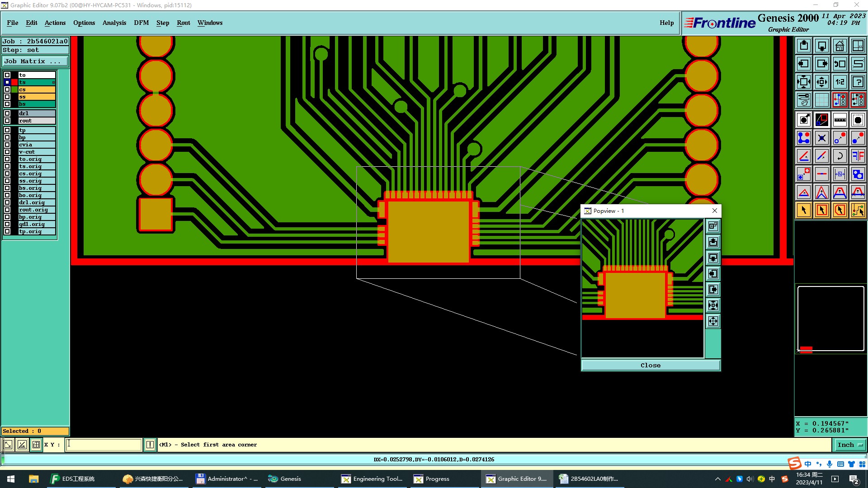Open the Analysis menu
868x488 pixels.
coord(114,23)
